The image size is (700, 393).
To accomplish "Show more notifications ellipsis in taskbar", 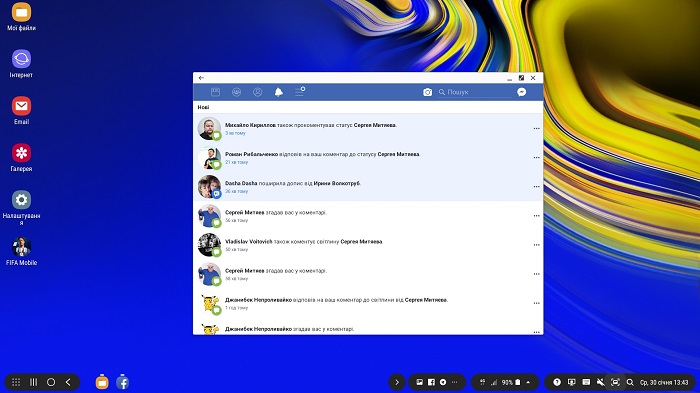I will (454, 382).
